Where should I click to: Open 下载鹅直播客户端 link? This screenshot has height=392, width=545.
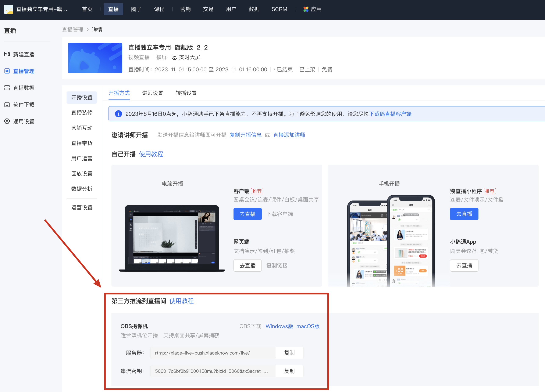(390, 114)
